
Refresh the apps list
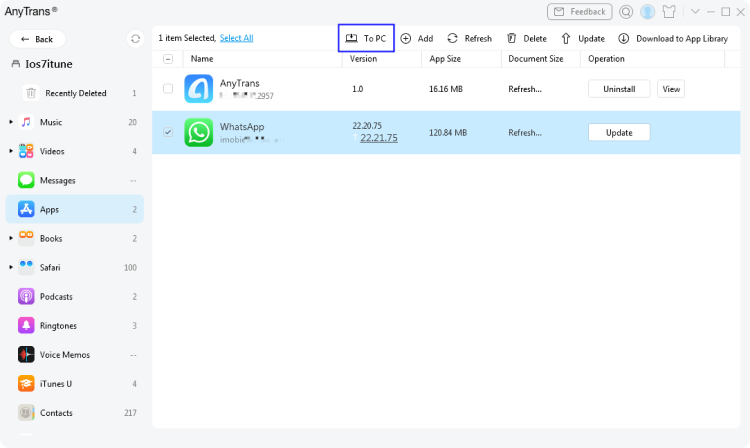point(452,38)
